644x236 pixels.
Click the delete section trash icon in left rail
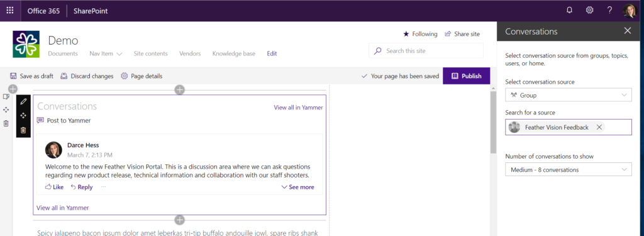tap(6, 123)
